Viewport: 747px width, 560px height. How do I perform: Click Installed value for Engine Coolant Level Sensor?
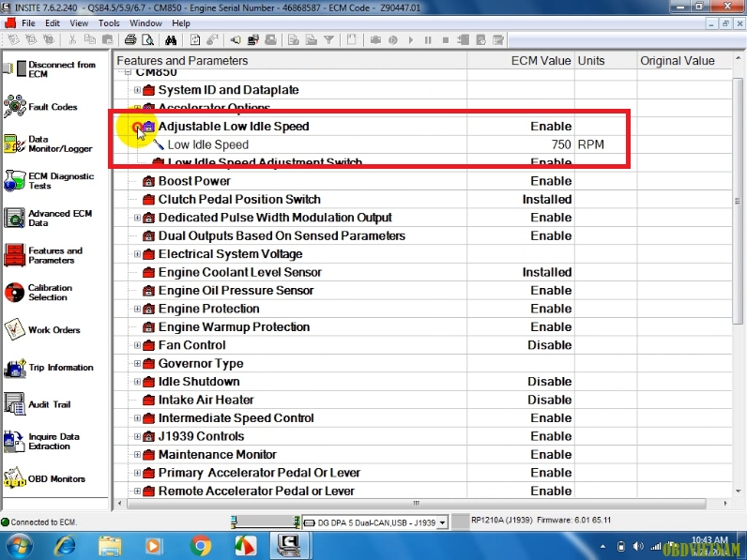pyautogui.click(x=547, y=272)
